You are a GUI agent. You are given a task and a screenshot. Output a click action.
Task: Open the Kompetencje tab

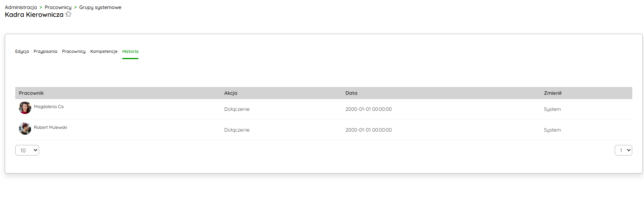click(104, 51)
